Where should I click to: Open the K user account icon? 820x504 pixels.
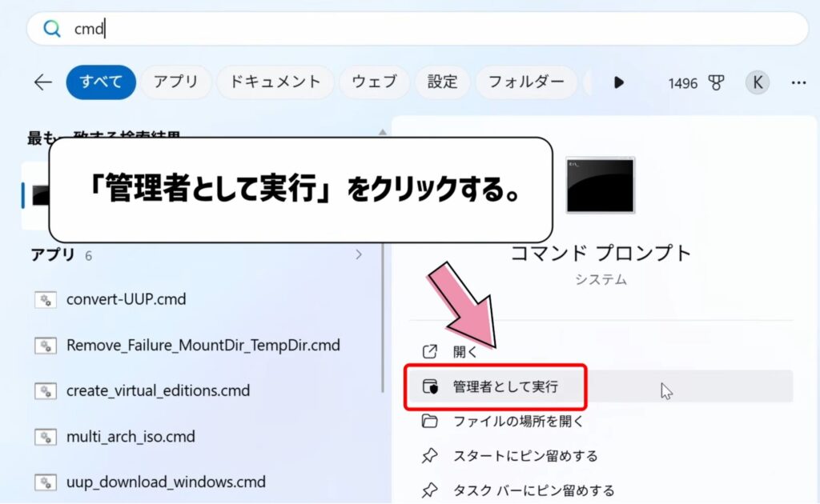tap(756, 82)
